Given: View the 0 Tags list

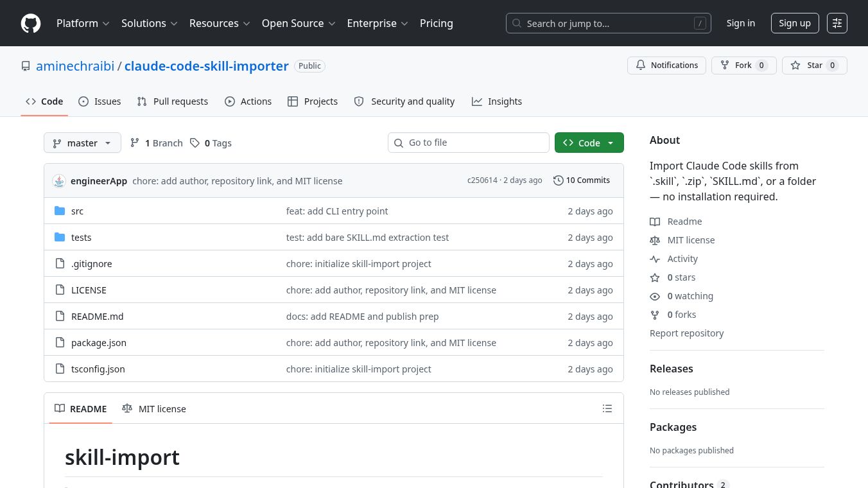Looking at the screenshot, I should pos(211,143).
